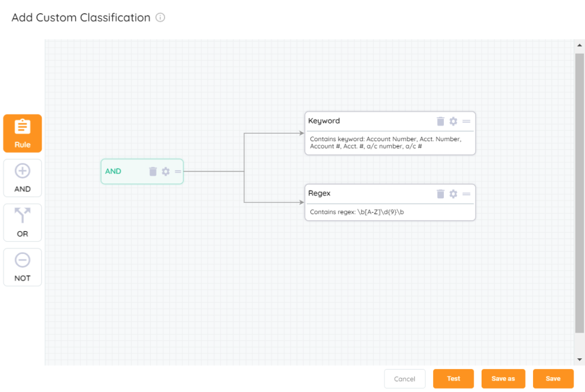Screen dimensions: 585x392
Task: Open settings for Keyword rule node
Action: (453, 121)
